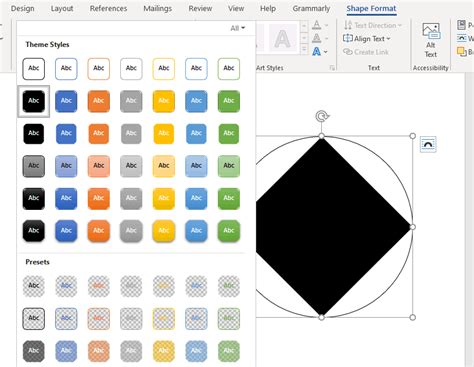Open the View tab
474x367 pixels.
pos(236,8)
